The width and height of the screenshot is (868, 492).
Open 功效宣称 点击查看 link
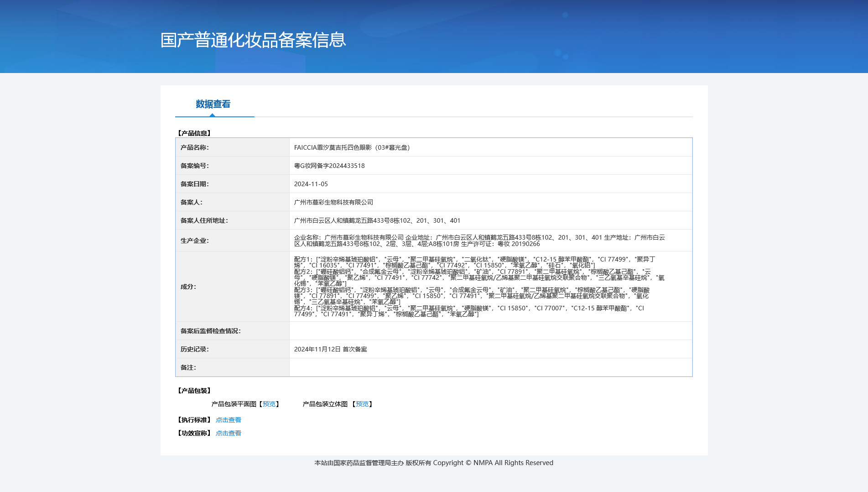[228, 433]
